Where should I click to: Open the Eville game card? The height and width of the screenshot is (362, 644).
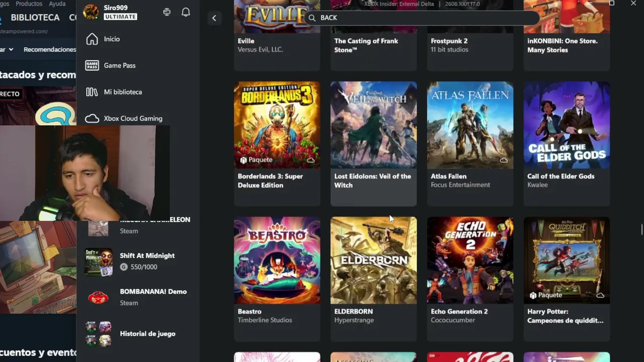tap(277, 35)
